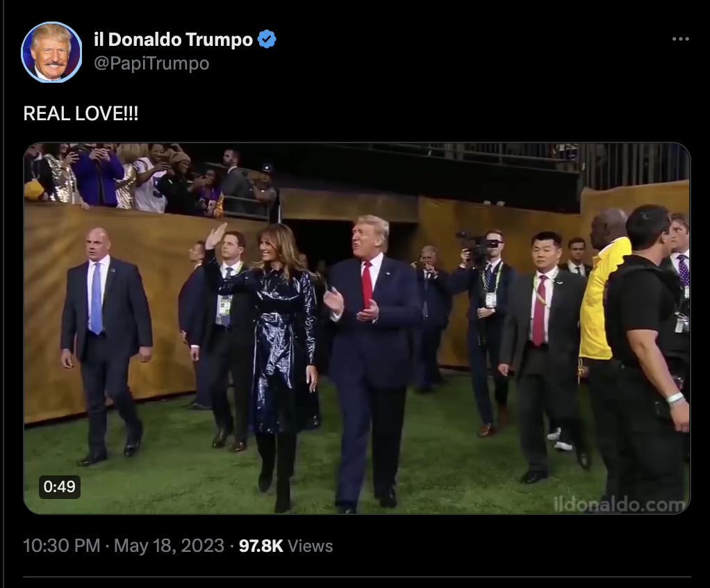
Task: Click the blue verified checkmark badge
Action: pos(267,39)
